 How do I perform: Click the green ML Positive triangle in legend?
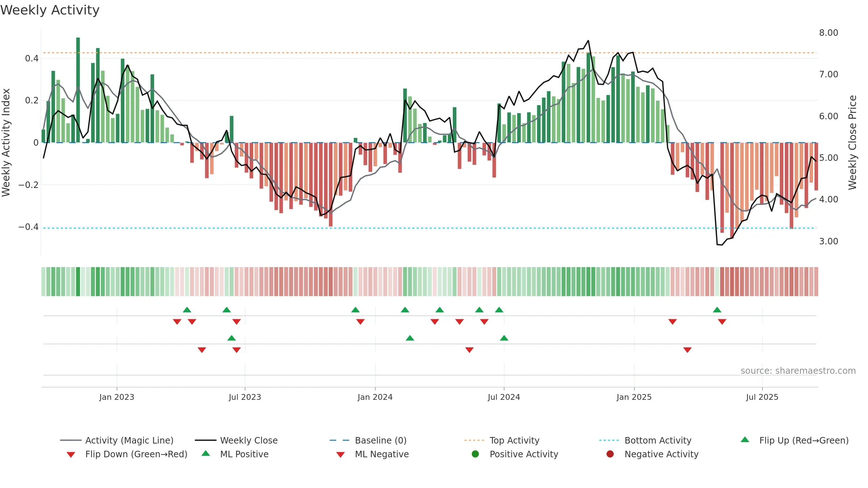click(206, 453)
